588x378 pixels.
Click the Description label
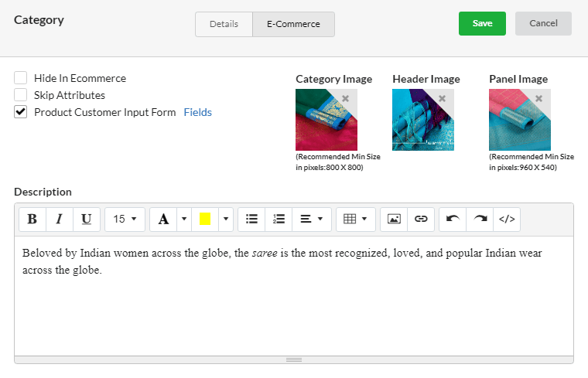click(x=43, y=192)
